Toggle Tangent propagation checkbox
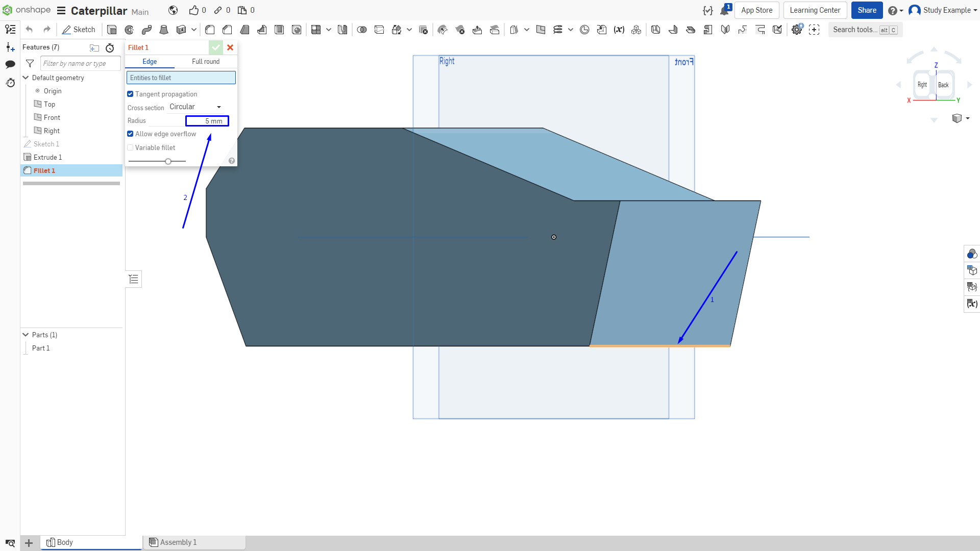 pos(130,94)
